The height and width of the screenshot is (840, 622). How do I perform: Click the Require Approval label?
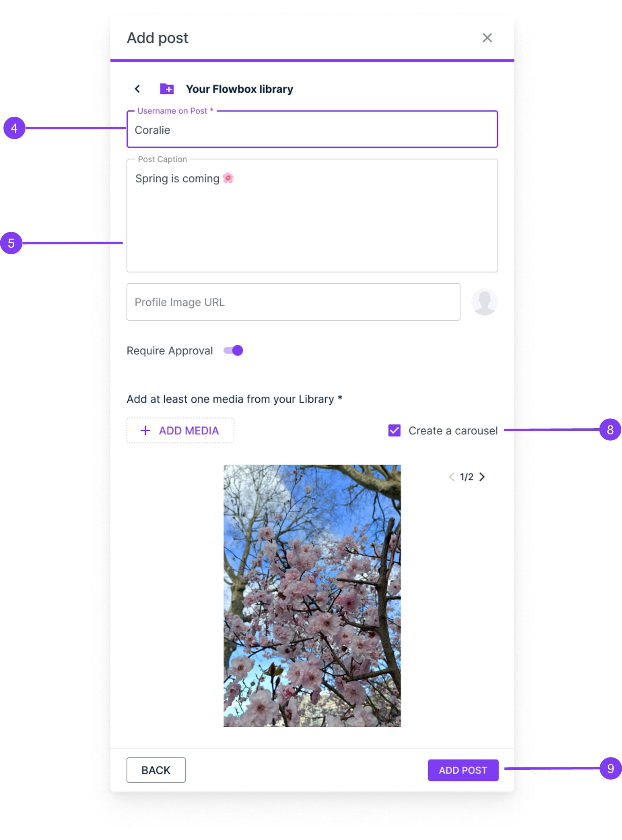click(170, 351)
